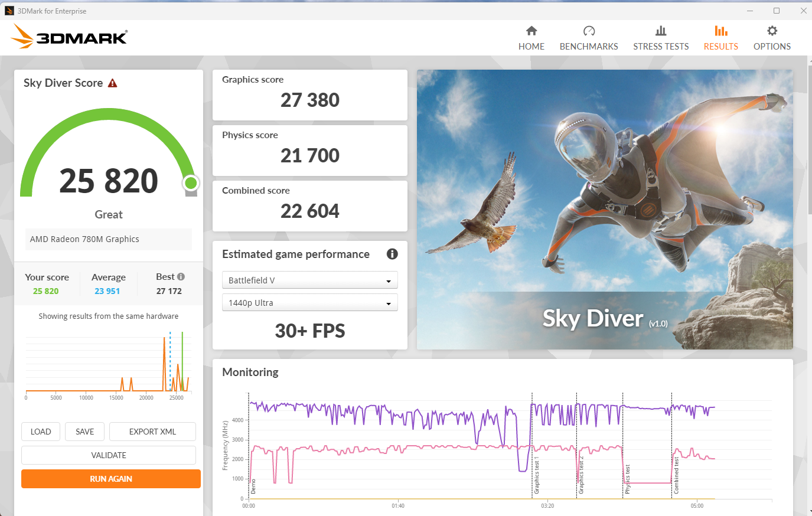Click the Estimated game performance info icon
The width and height of the screenshot is (812, 516).
[392, 254]
